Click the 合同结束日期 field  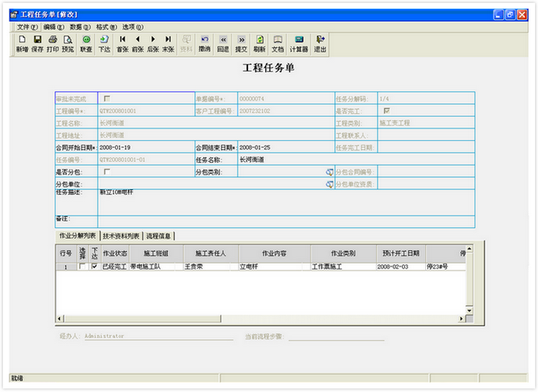[285, 148]
